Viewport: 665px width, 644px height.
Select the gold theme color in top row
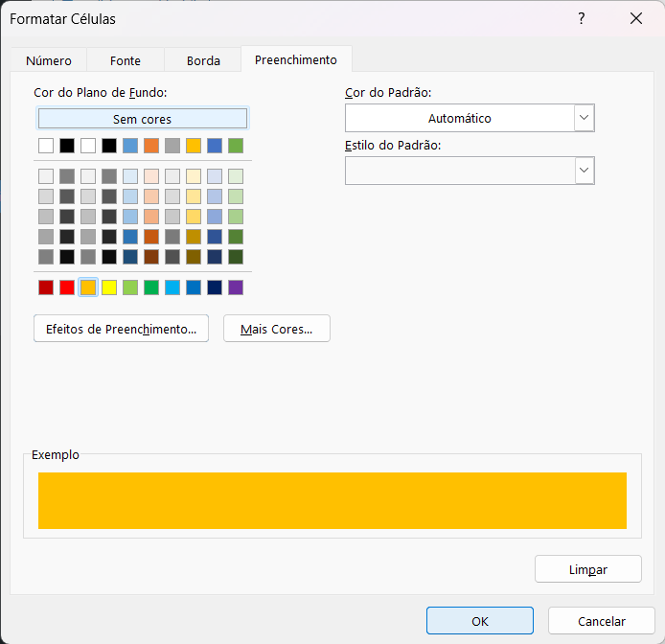tap(194, 146)
